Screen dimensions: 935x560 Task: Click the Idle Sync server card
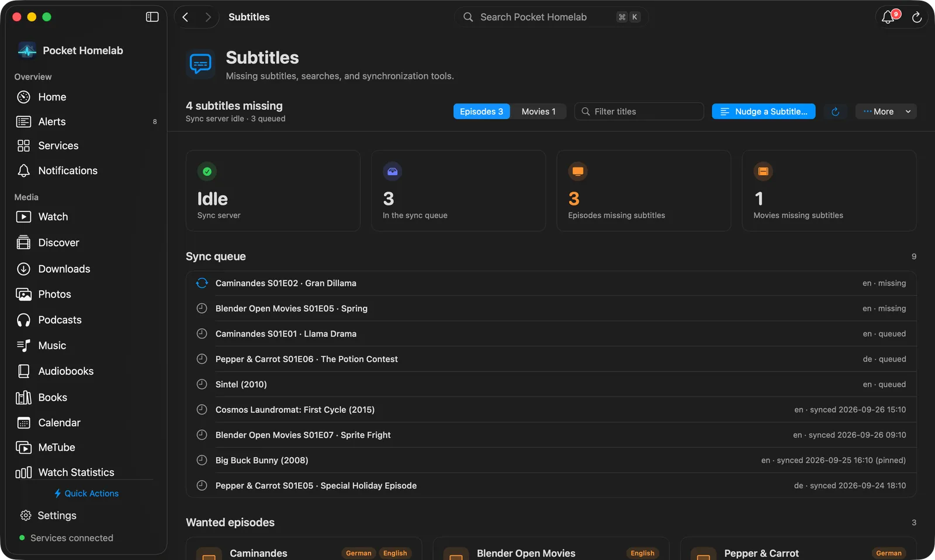tap(273, 191)
